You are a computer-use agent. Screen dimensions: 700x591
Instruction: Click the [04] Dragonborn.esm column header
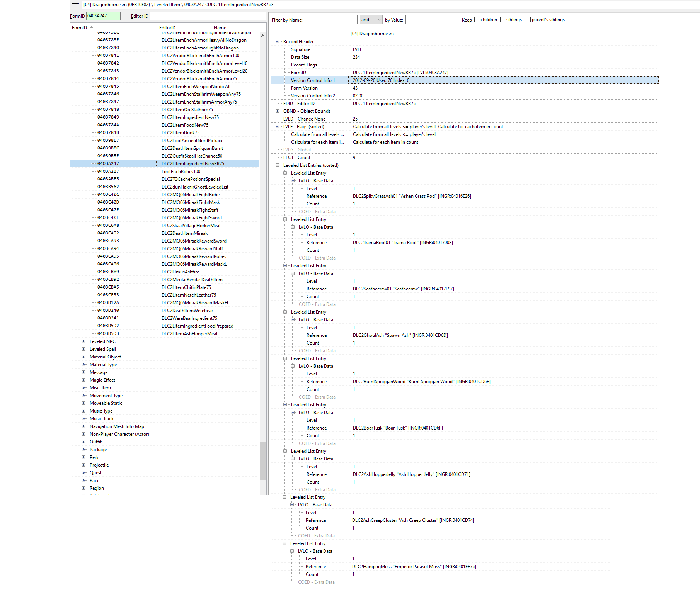click(x=503, y=34)
